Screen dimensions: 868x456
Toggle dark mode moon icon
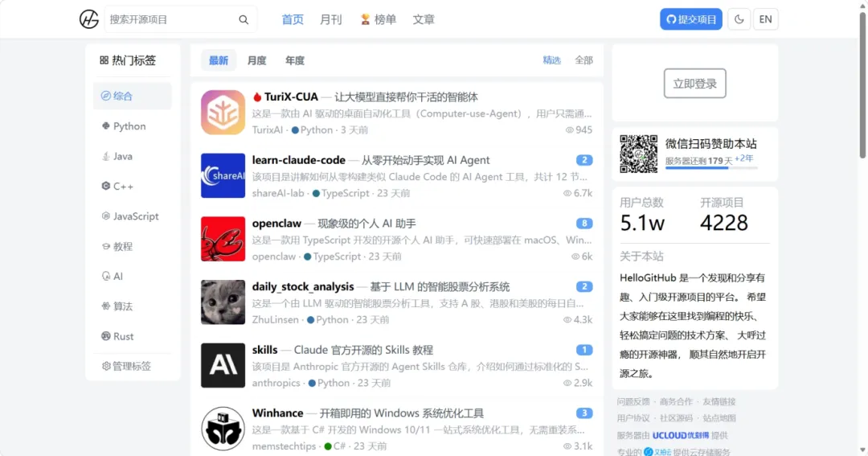739,19
